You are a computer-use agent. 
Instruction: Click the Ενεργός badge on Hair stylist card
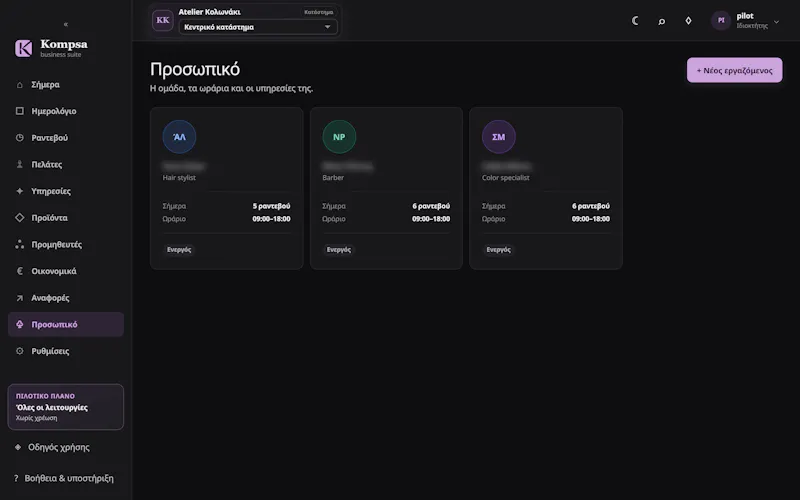coord(179,249)
